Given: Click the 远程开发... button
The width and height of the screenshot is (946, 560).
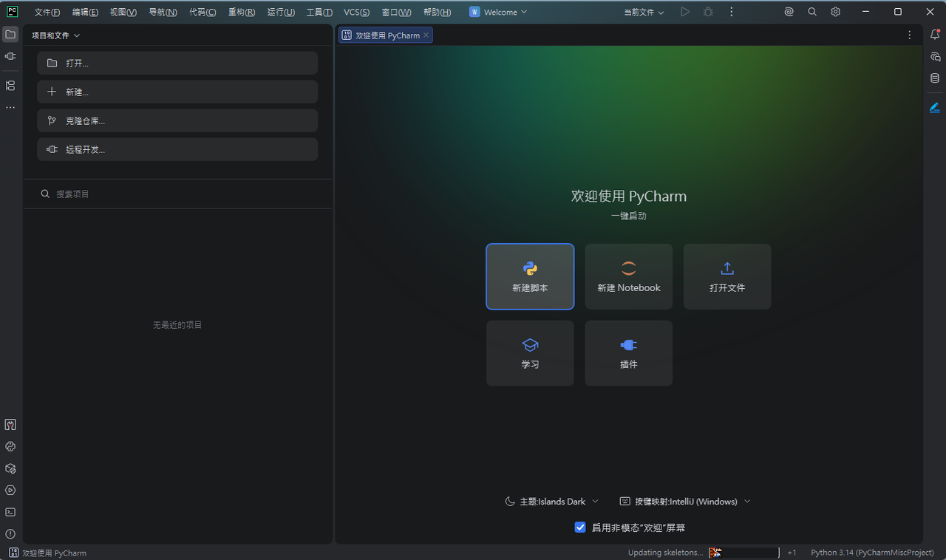Looking at the screenshot, I should 177,149.
